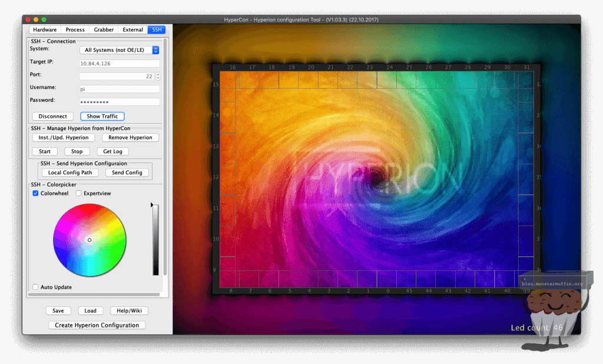Adjust the Port number stepper arrows

pyautogui.click(x=158, y=76)
